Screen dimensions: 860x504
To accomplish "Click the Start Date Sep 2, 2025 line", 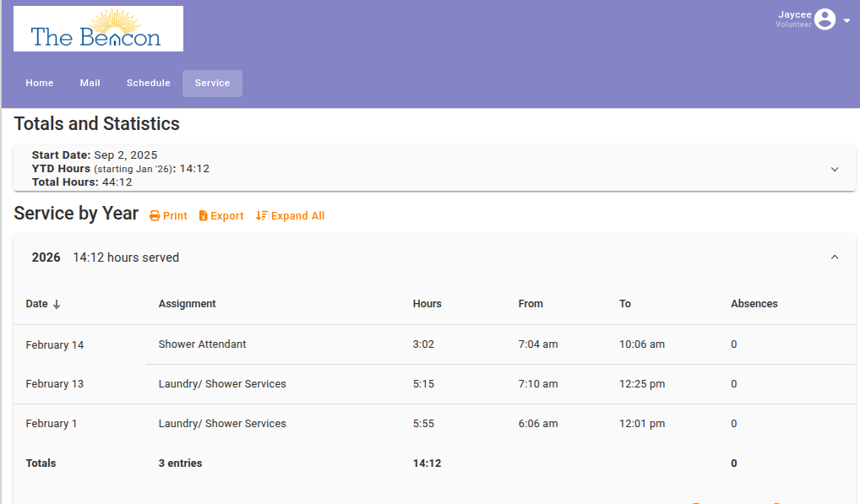I will (x=95, y=155).
